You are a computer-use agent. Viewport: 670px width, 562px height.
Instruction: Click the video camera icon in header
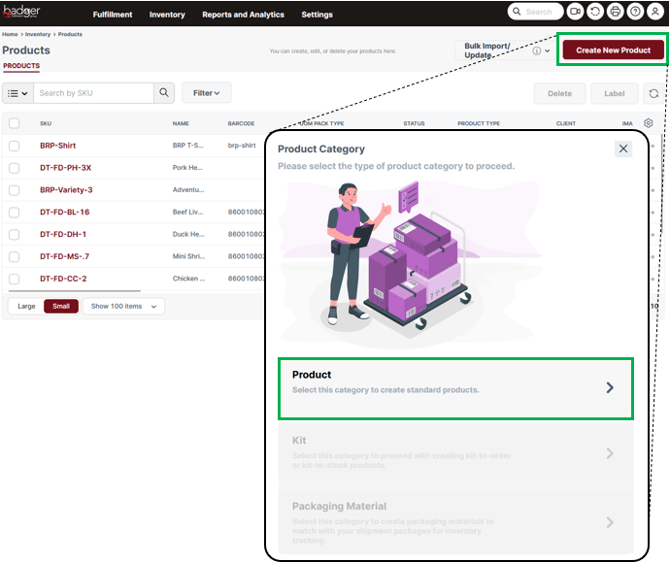click(x=575, y=11)
